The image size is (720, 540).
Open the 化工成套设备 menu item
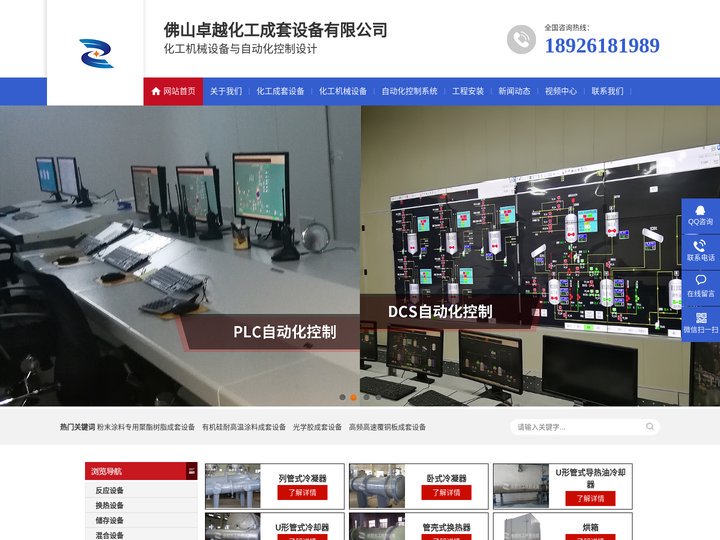coord(280,91)
